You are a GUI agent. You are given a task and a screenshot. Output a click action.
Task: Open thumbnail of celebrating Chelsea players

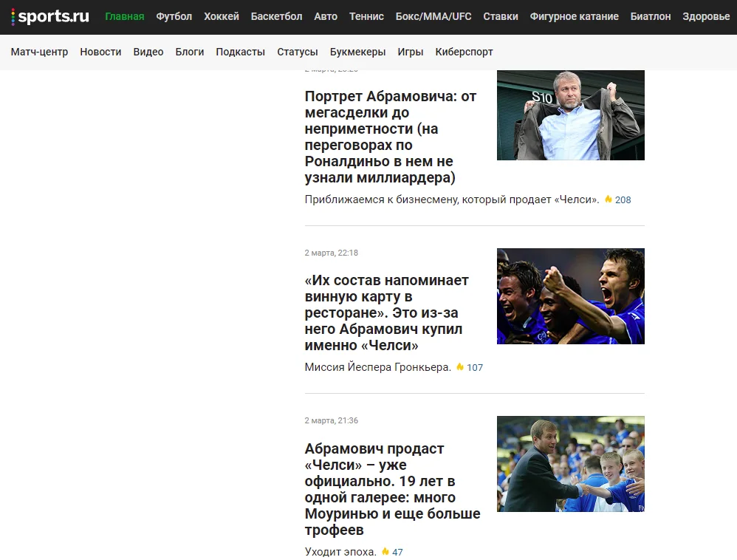(x=570, y=296)
